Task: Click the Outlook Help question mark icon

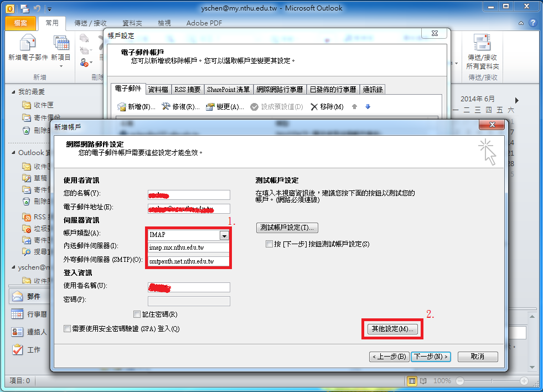Action: click(x=532, y=23)
